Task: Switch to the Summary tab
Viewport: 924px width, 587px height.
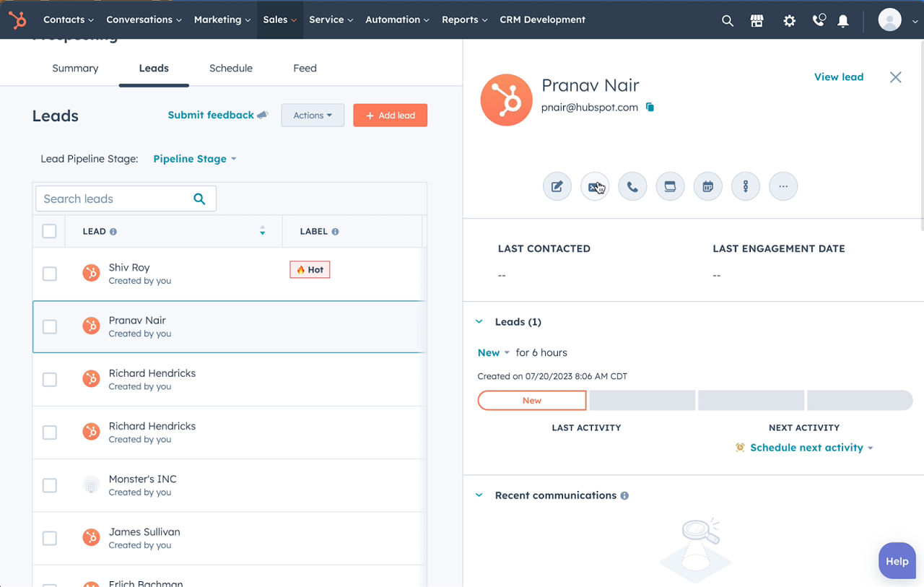Action: [x=75, y=68]
